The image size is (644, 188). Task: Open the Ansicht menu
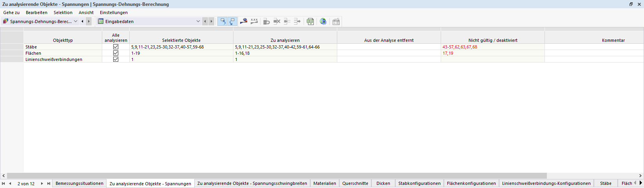tap(86, 13)
